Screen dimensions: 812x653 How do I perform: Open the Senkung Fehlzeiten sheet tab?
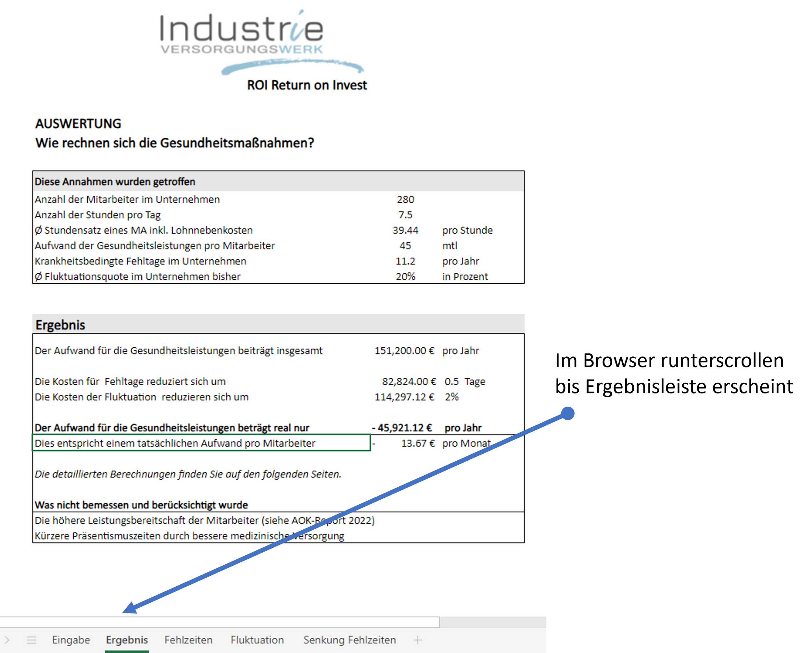tap(349, 640)
